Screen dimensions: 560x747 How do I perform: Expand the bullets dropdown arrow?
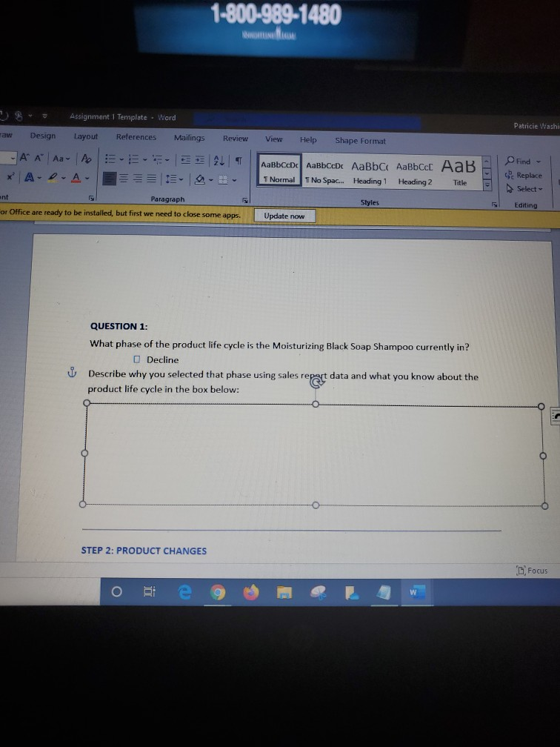coord(121,159)
